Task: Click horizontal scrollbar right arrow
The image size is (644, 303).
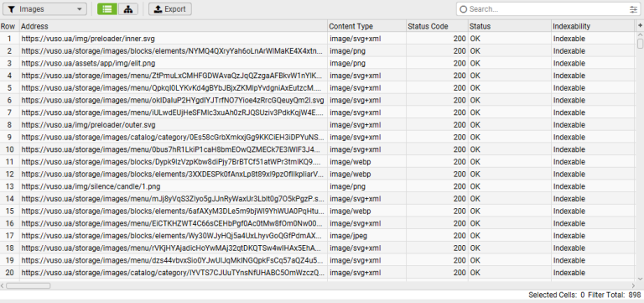Action: coord(632,285)
